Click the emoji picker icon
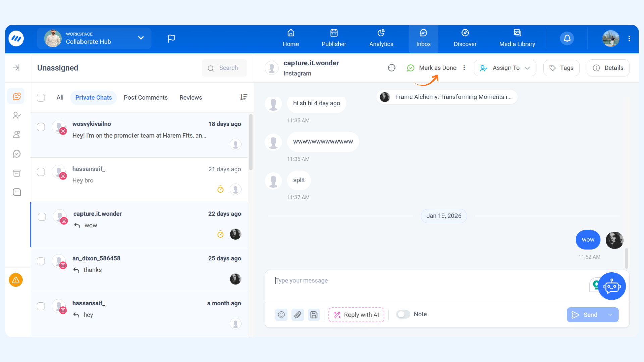Image resolution: width=644 pixels, height=362 pixels. pyautogui.click(x=281, y=315)
